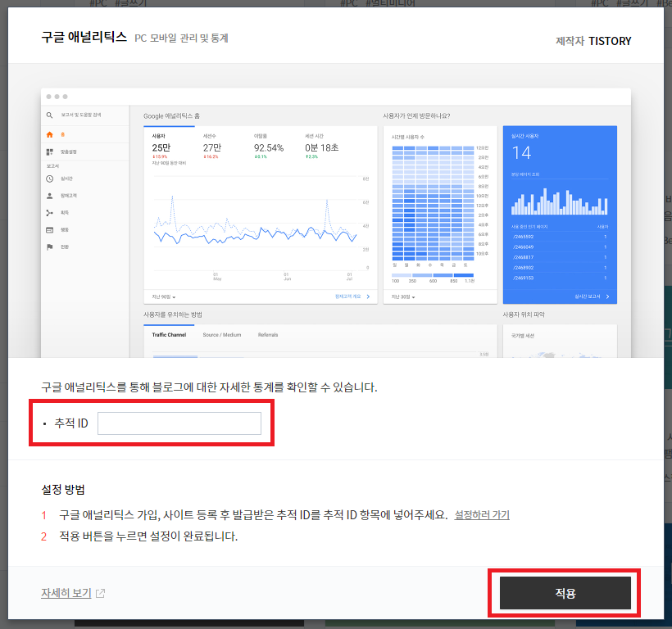Click 잠재고객 person icon in preview sidebar
Screen dimensions: 672x629
(x=50, y=196)
